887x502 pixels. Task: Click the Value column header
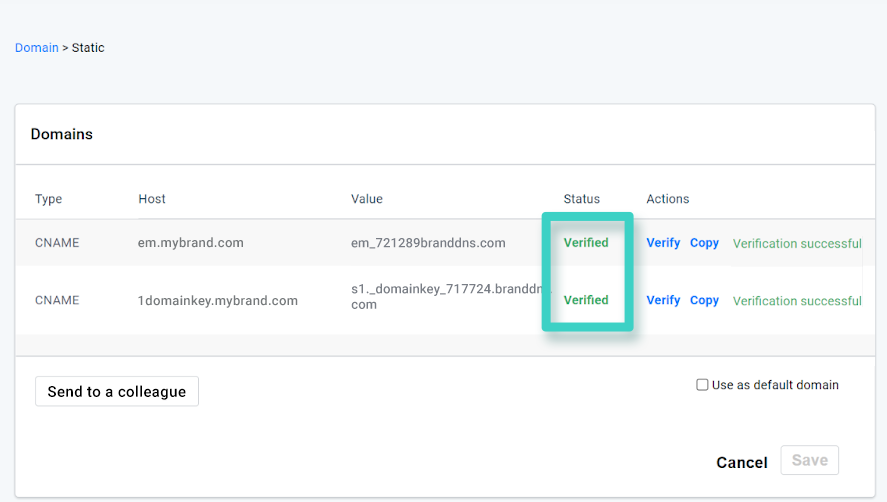(x=367, y=199)
